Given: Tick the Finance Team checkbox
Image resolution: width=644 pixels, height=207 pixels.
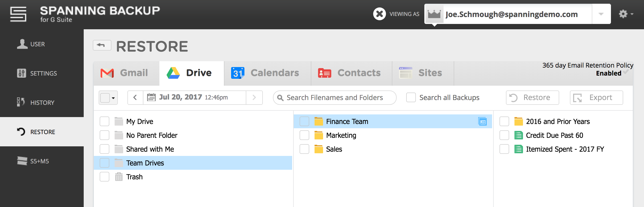Looking at the screenshot, I should click(x=304, y=121).
